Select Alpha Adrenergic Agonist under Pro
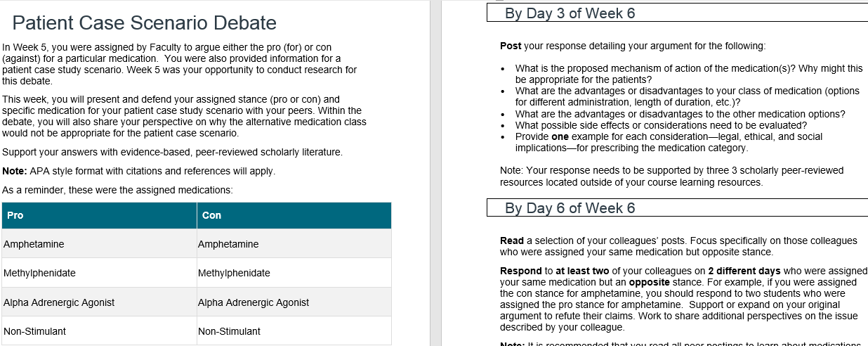The height and width of the screenshot is (346, 868). pos(59,302)
